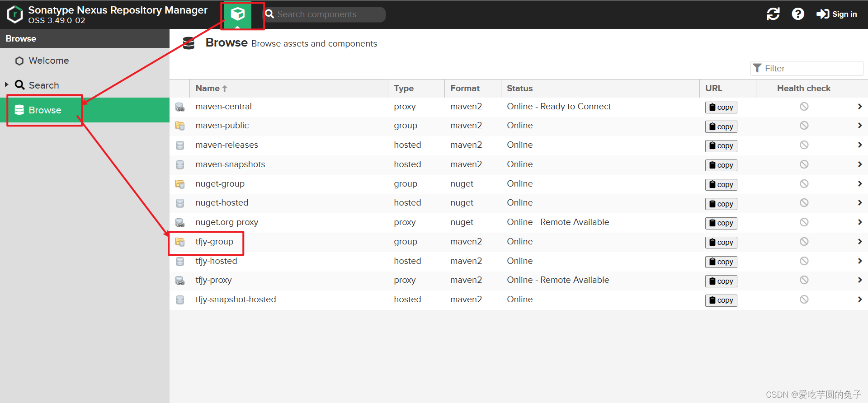This screenshot has height=403, width=868.
Task: Open tfjy-hosted via its row chevron
Action: coord(860,261)
